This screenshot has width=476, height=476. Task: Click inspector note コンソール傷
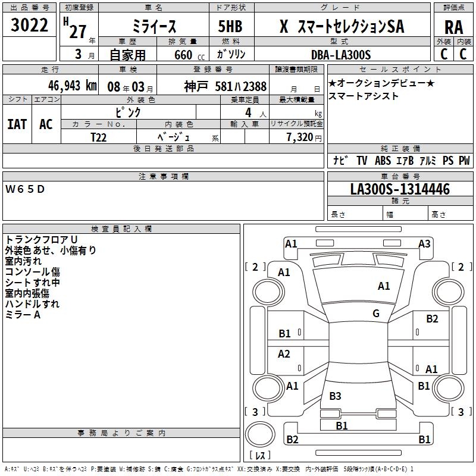click(33, 272)
